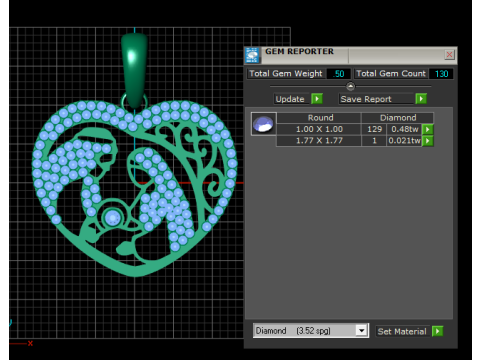Image resolution: width=480 pixels, height=360 pixels.
Task: Click the 0.48tw weight cell
Action: 404,129
